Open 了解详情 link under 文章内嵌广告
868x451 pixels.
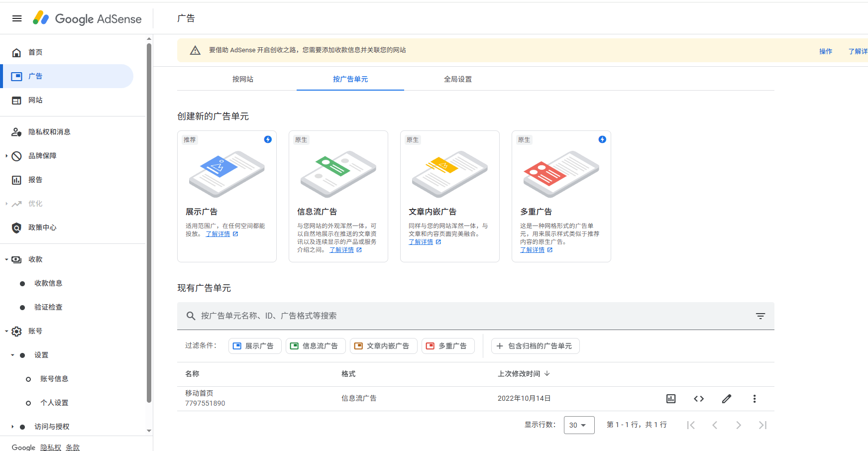click(421, 242)
